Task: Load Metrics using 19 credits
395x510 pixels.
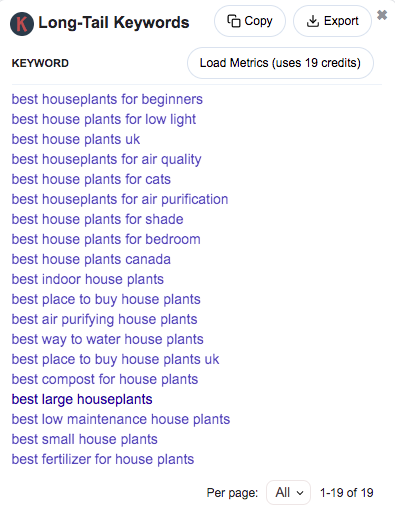Action: pyautogui.click(x=280, y=63)
